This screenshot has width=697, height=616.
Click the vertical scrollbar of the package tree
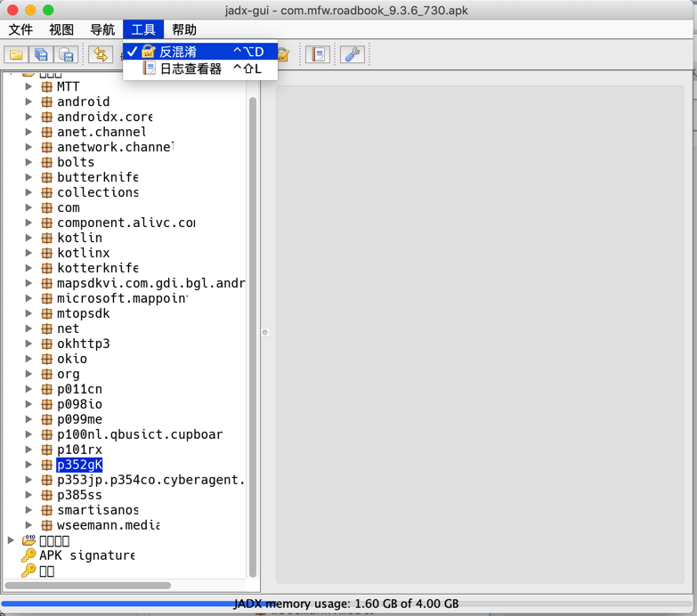[x=253, y=336]
